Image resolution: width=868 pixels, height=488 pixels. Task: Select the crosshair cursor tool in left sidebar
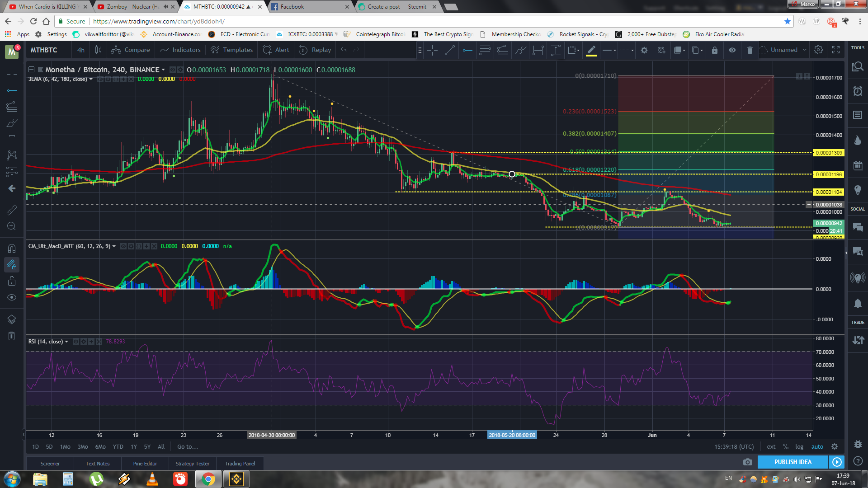pos(12,74)
